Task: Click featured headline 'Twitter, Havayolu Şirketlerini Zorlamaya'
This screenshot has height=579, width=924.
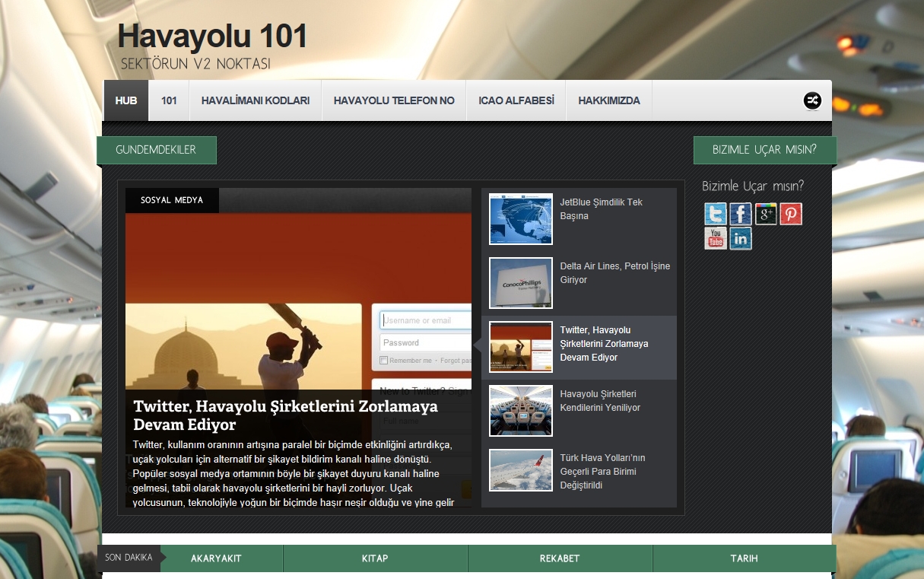Action: pos(285,415)
